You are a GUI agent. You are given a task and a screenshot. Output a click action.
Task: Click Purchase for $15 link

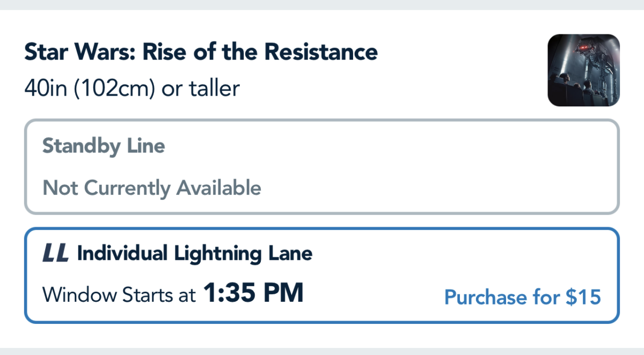tap(523, 297)
